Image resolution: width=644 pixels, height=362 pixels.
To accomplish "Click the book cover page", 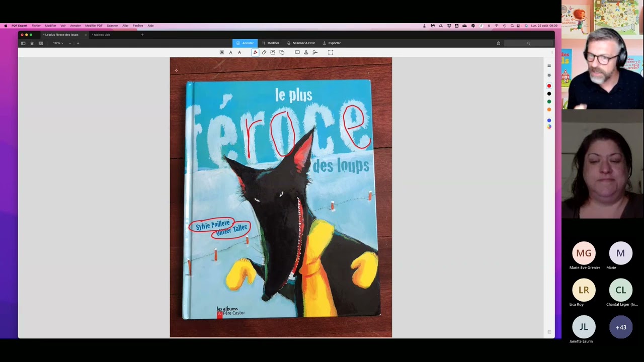I will [281, 197].
